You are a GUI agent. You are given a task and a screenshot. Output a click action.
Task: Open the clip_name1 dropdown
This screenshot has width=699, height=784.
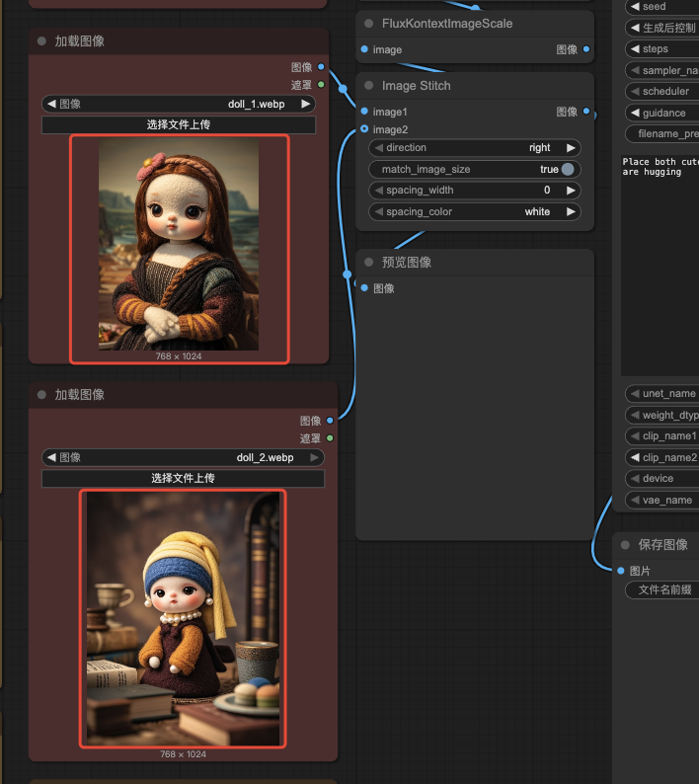[662, 436]
